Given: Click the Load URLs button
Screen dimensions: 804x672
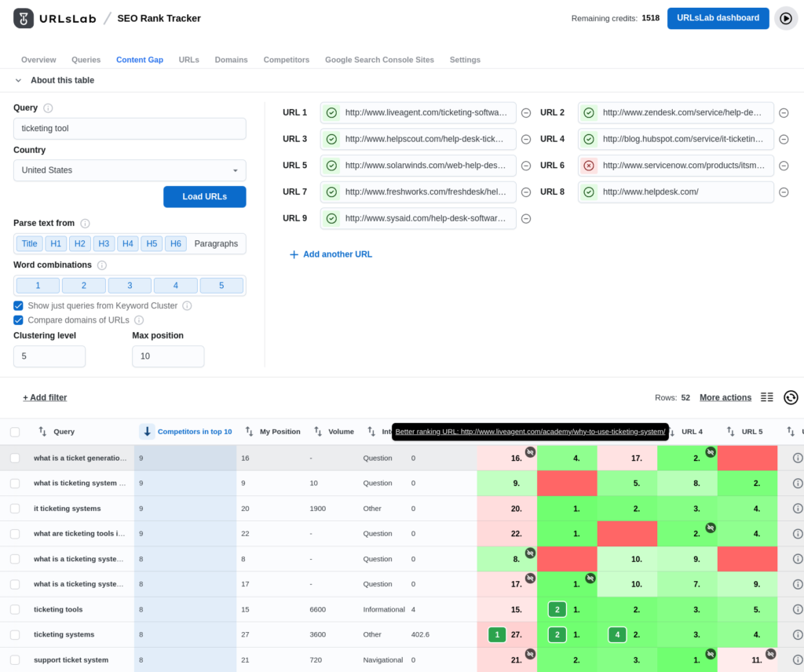Looking at the screenshot, I should [205, 197].
